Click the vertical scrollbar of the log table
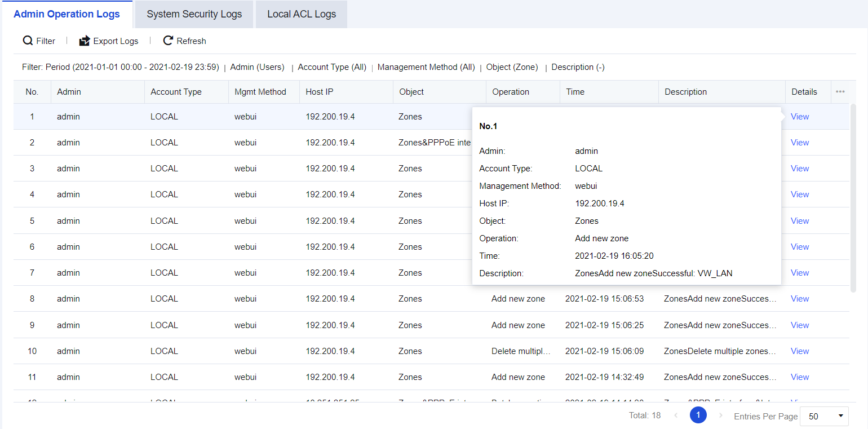868x429 pixels. point(853,197)
